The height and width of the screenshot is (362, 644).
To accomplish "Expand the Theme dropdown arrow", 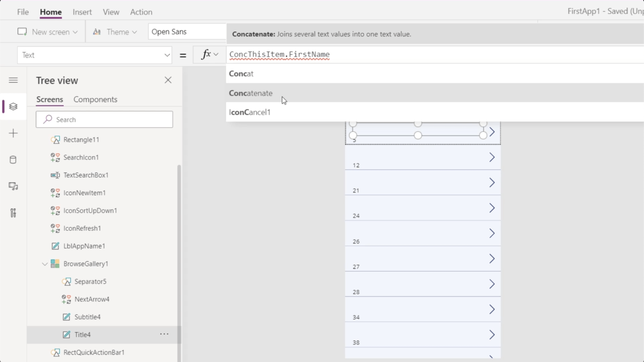I will point(135,32).
